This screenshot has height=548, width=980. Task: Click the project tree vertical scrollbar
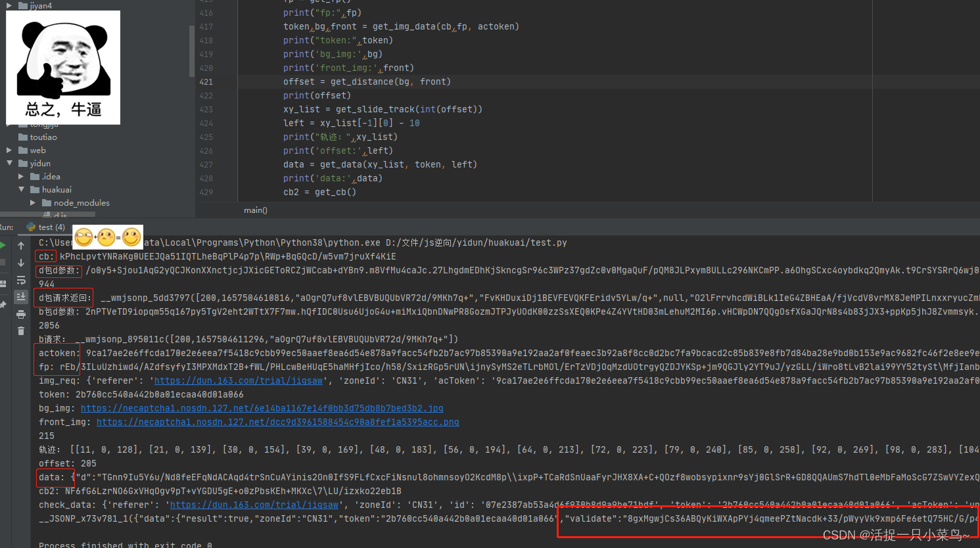coord(191,49)
